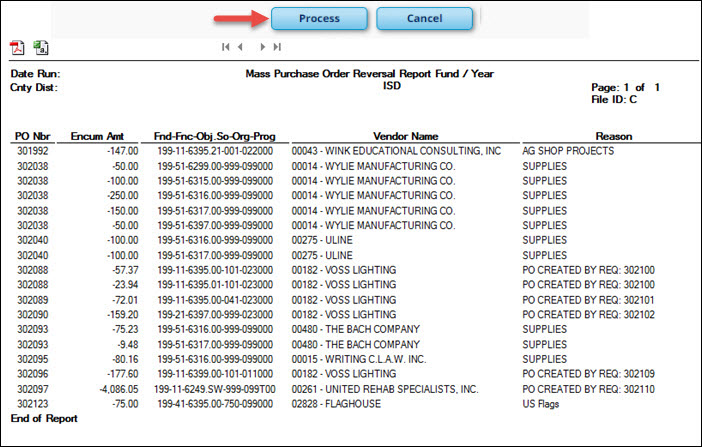Select account code 199-11-6249.SW-999-099T00

(x=215, y=389)
